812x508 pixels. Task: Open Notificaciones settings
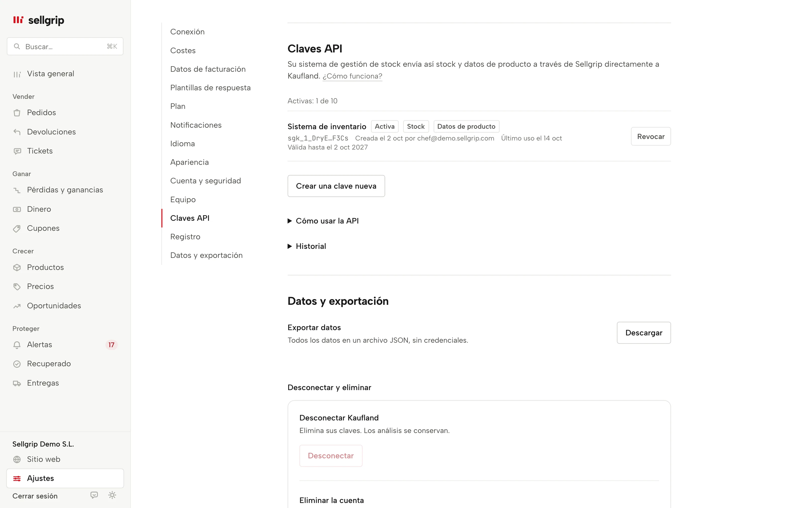(196, 125)
